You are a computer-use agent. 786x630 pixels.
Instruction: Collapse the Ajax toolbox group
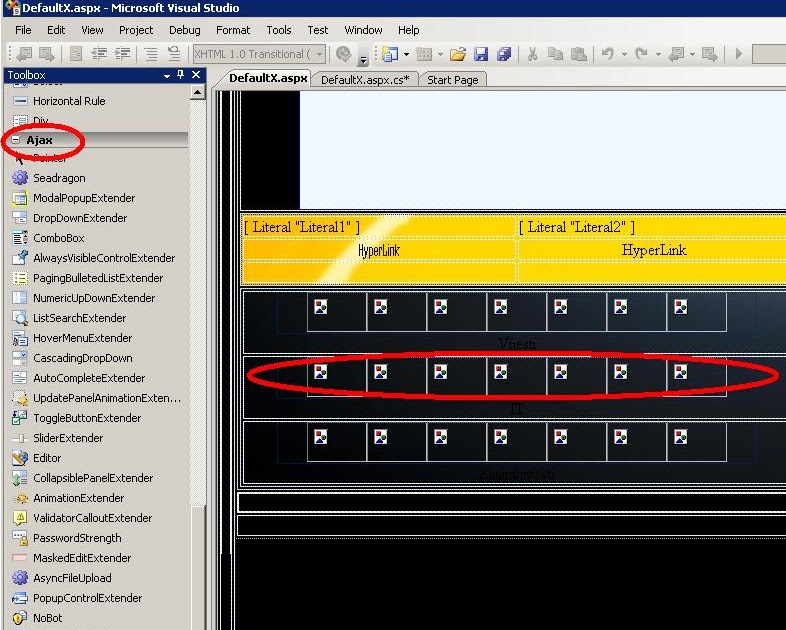pyautogui.click(x=16, y=140)
